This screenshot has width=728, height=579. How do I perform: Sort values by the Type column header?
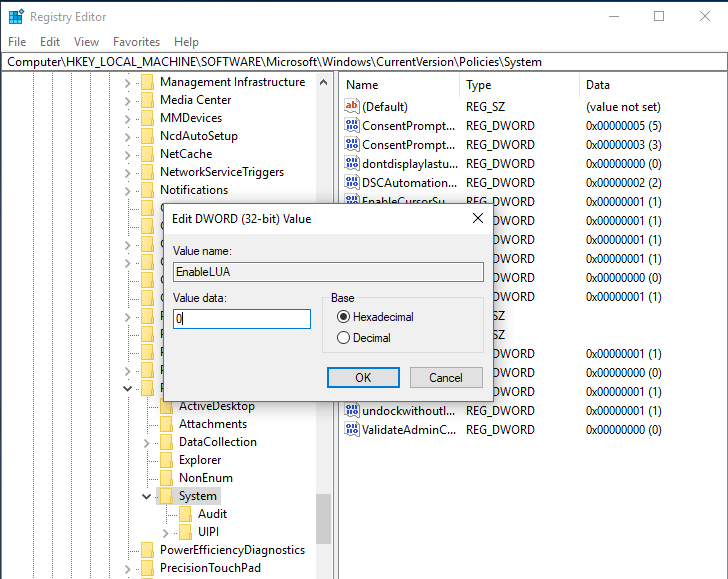520,85
